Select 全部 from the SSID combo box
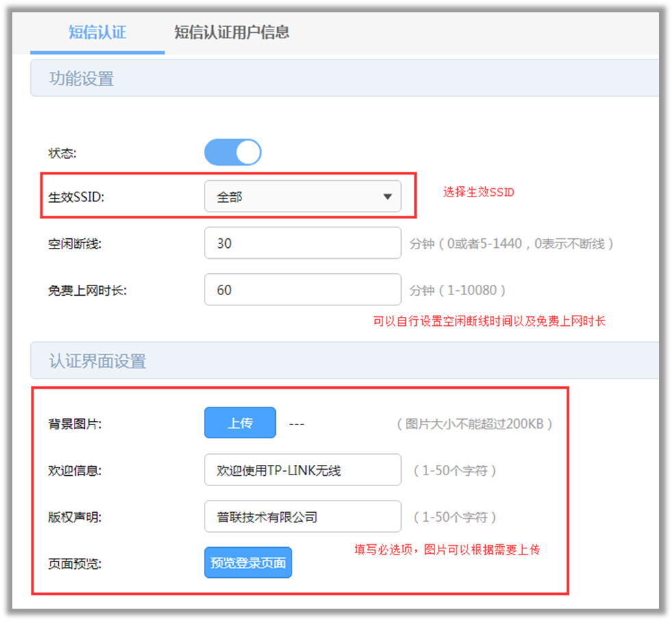The image size is (672, 621). pos(302,197)
